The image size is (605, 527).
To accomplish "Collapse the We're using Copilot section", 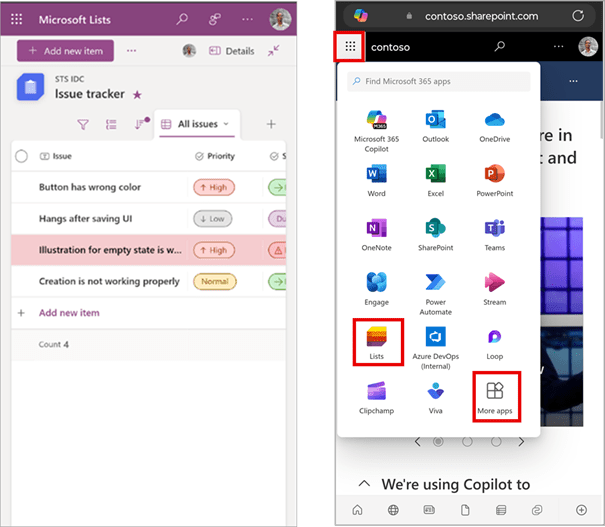I will click(x=363, y=484).
